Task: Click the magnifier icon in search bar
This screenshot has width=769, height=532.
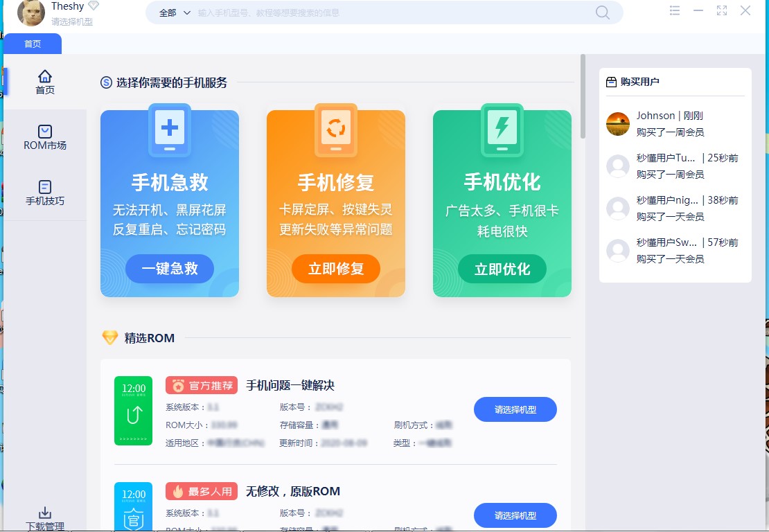Action: [602, 12]
